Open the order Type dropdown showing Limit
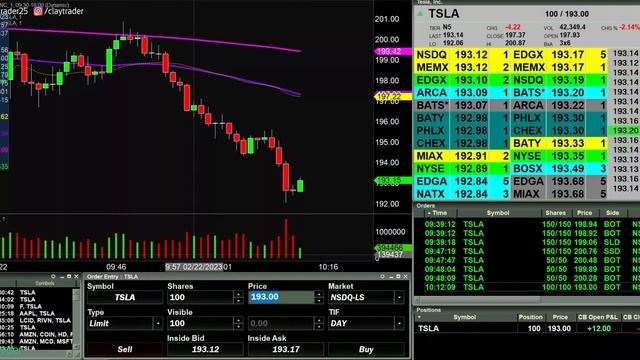This screenshot has width=640, height=360. [158, 323]
